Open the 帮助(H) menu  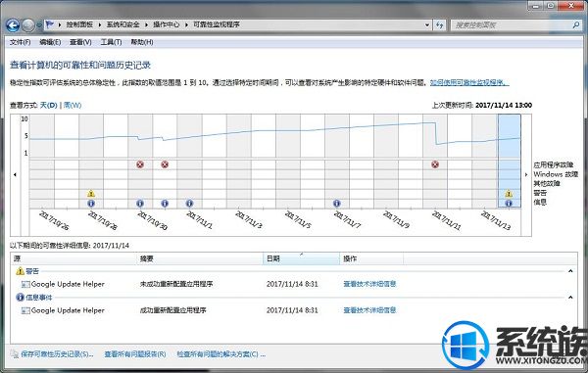tap(142, 42)
